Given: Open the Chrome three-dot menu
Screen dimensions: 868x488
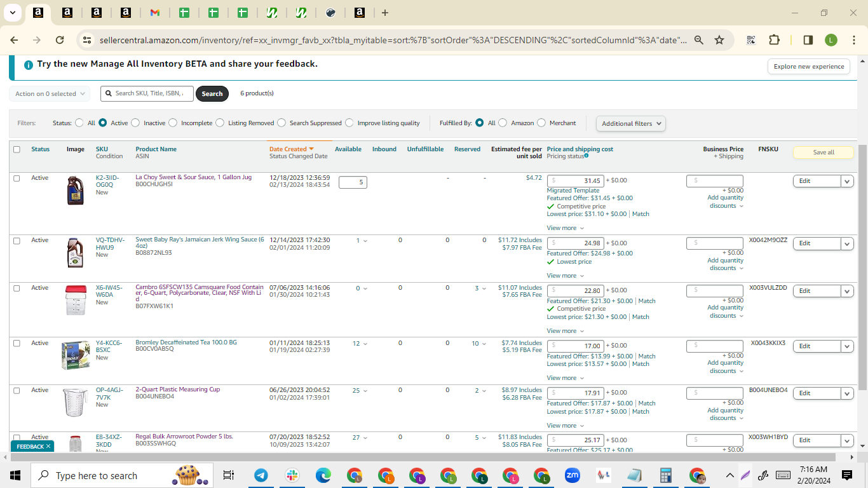Looking at the screenshot, I should pyautogui.click(x=853, y=40).
